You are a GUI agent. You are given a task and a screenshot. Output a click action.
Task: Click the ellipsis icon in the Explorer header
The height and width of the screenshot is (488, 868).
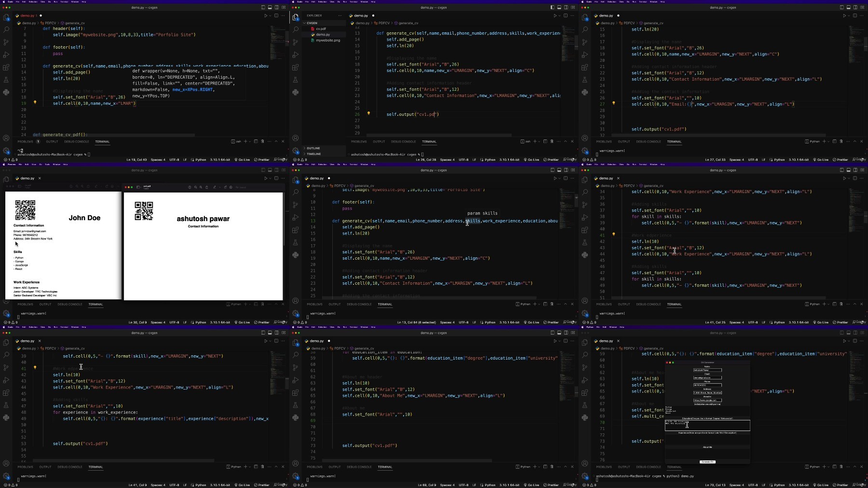point(340,15)
